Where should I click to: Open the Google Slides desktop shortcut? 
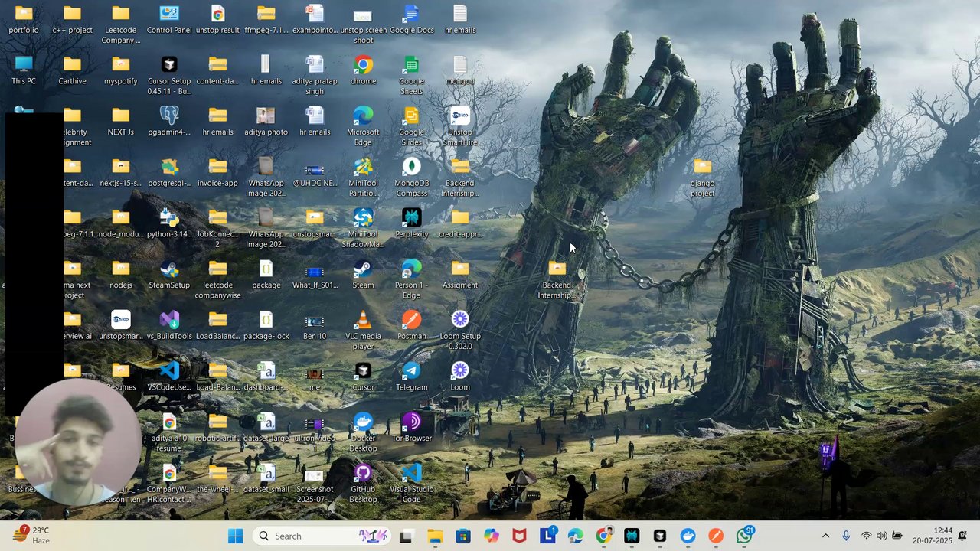click(x=411, y=126)
